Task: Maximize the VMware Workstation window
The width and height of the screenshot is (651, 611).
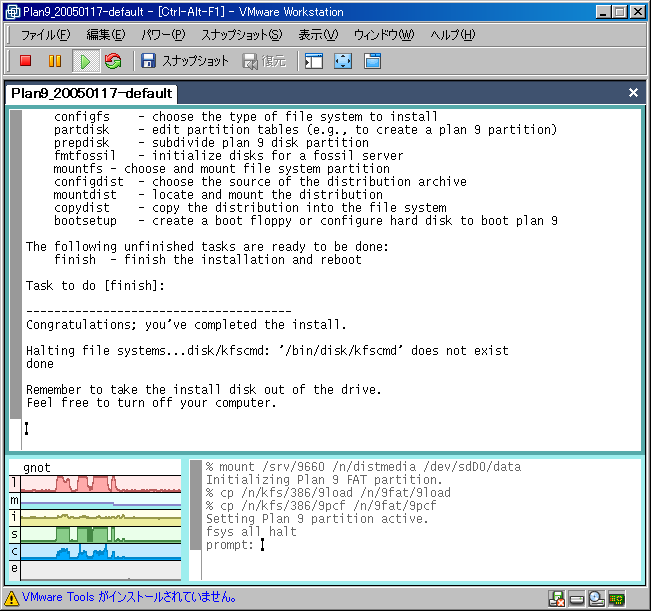Action: tap(619, 12)
